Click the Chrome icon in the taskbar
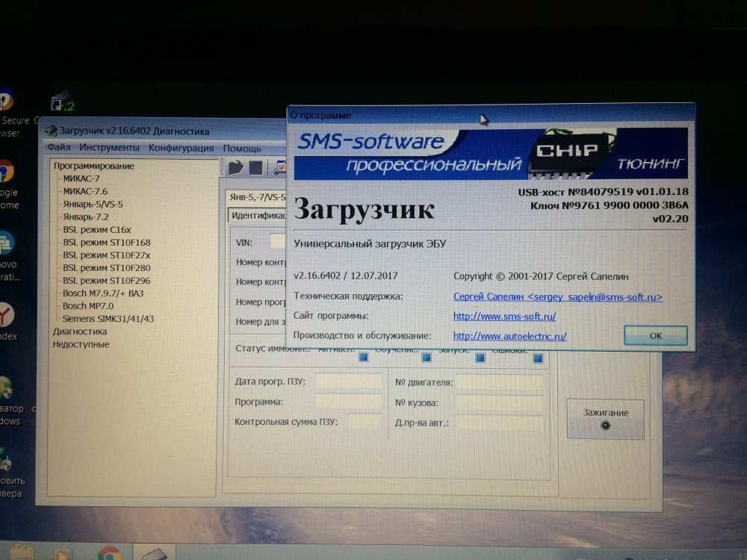747x560 pixels. tap(109, 553)
